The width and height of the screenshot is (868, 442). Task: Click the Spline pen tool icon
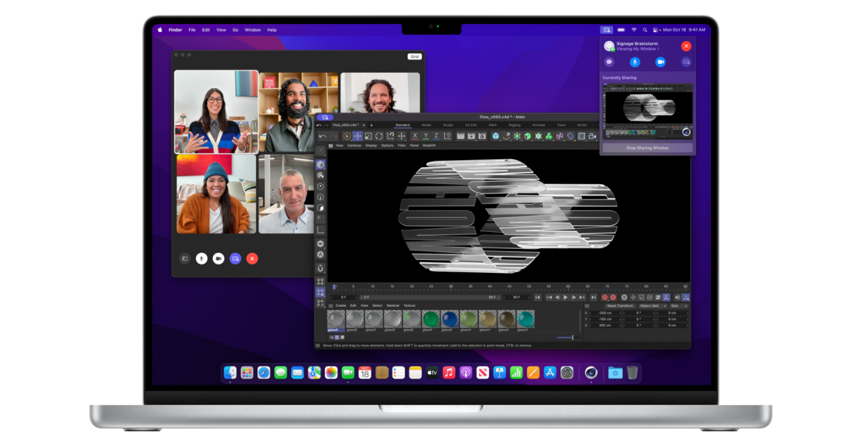(506, 136)
